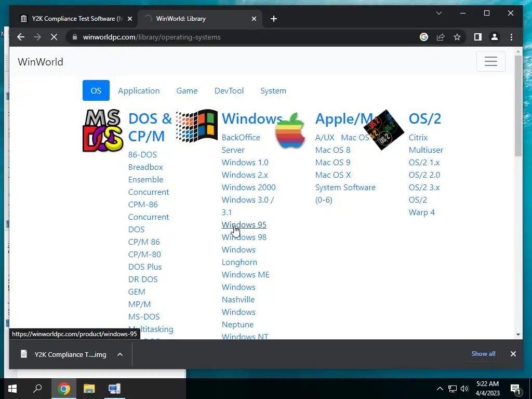Expand Y2K Compliance download options chevron
532x399 pixels.
click(120, 354)
